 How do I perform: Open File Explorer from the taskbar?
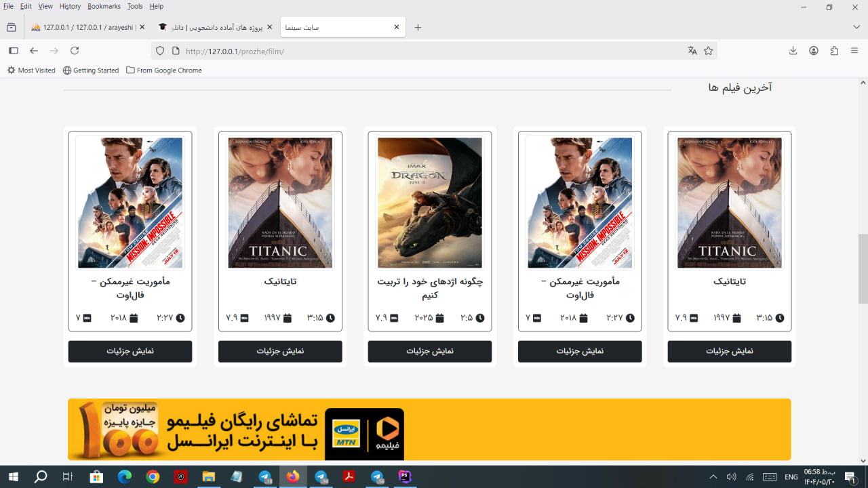click(208, 477)
